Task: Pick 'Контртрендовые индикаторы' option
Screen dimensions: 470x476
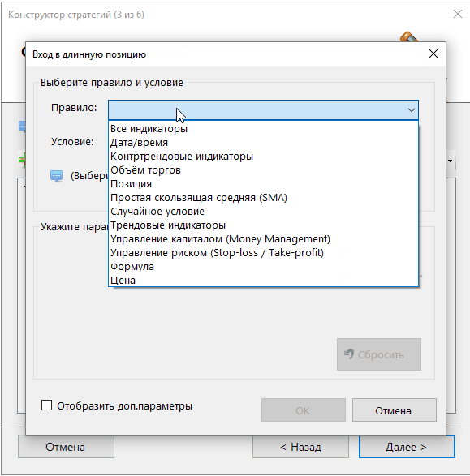Action: (x=263, y=157)
